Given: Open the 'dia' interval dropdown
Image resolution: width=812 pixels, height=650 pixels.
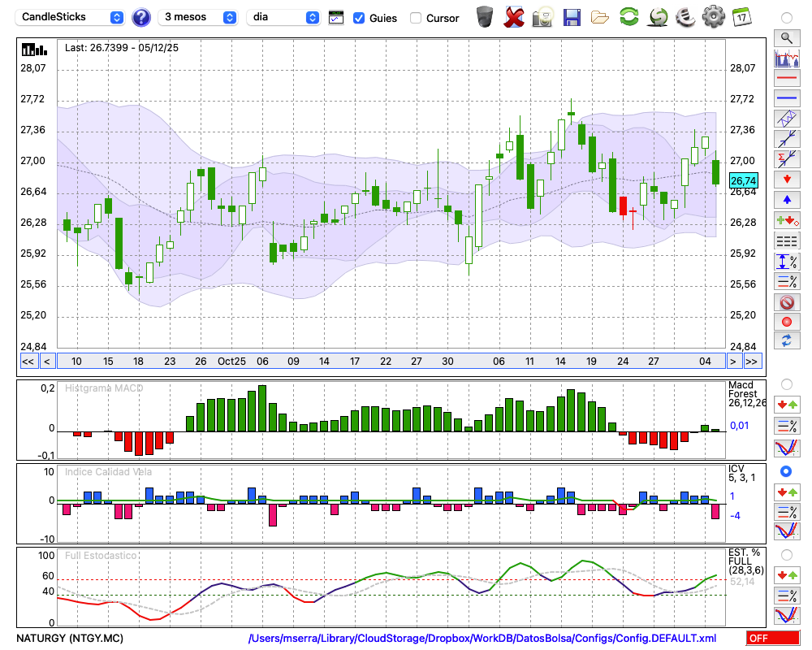Looking at the screenshot, I should tap(284, 17).
